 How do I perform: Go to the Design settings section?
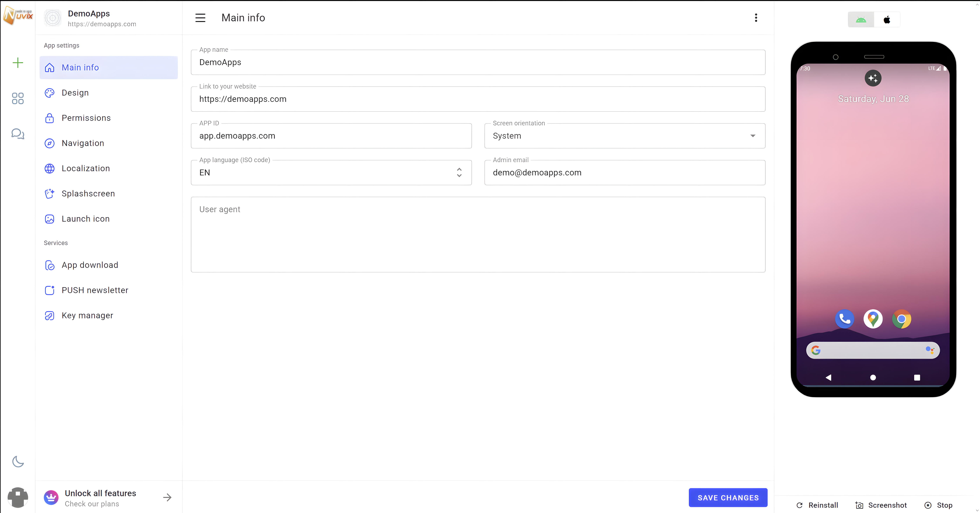click(75, 93)
